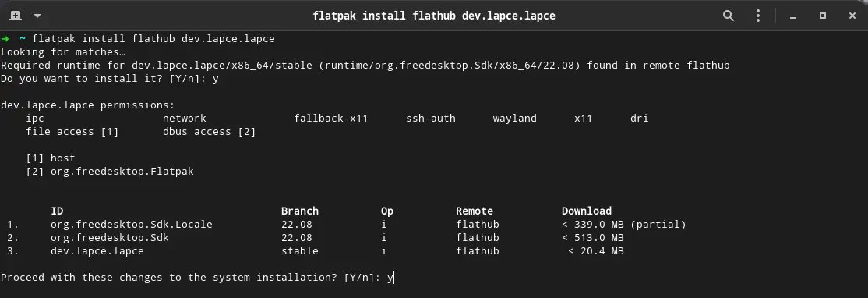Minimize the terminal window
Image resolution: width=868 pixels, height=298 pixels.
[x=793, y=16]
